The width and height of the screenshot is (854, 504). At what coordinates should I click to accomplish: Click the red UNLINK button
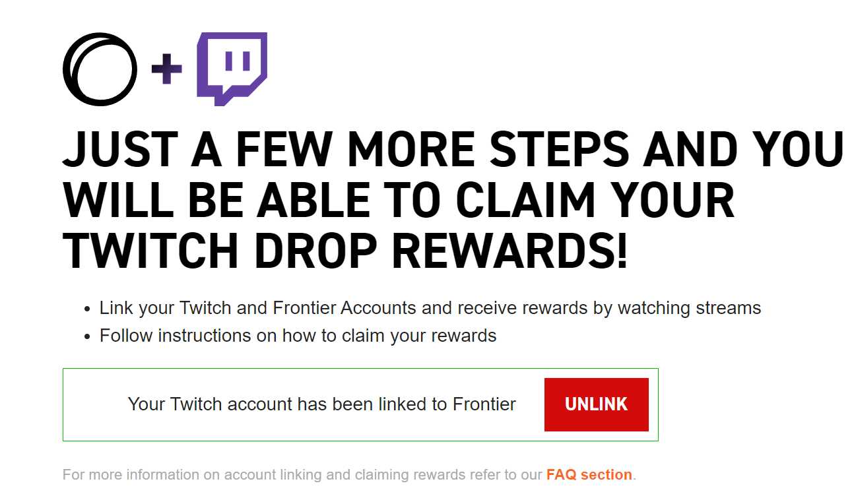596,404
